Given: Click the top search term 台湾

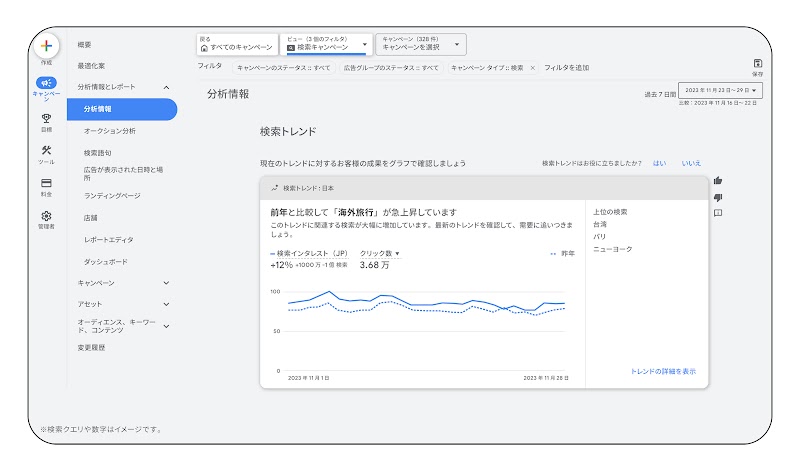Looking at the screenshot, I should click(x=600, y=224).
